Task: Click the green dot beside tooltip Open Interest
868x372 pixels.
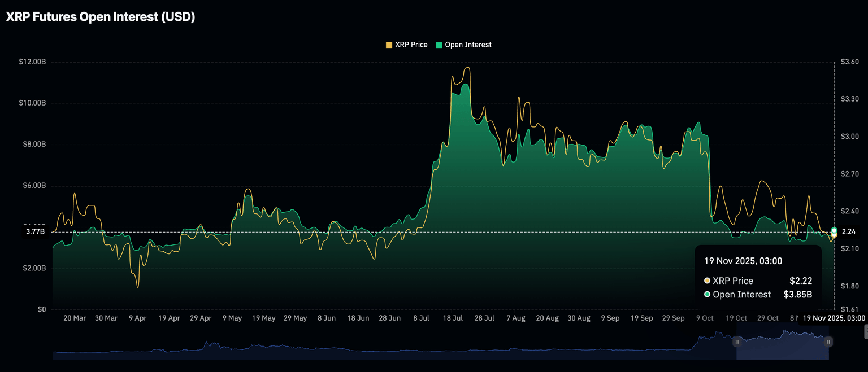Action: point(707,295)
